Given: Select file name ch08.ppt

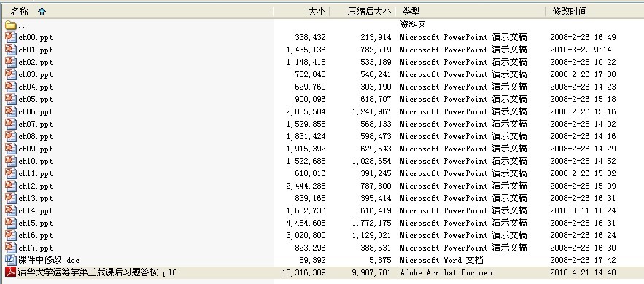Looking at the screenshot, I should pyautogui.click(x=35, y=136).
